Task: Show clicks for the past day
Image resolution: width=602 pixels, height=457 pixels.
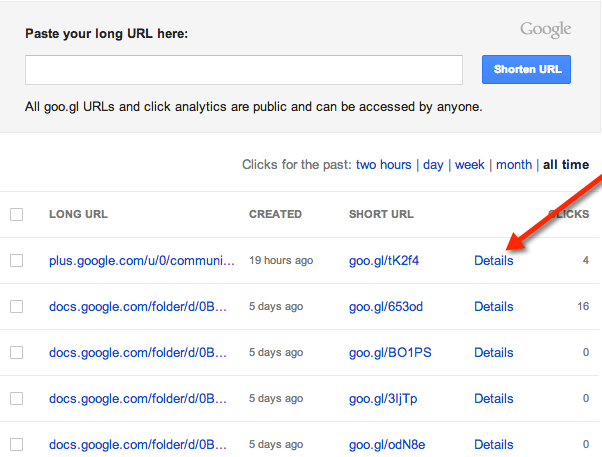Action: [x=433, y=165]
